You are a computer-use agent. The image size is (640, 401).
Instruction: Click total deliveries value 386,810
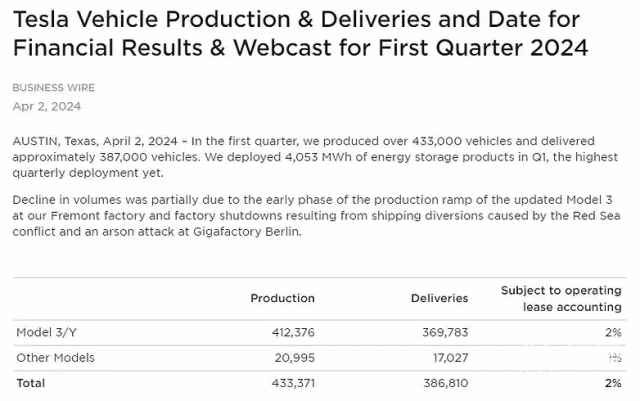443,382
